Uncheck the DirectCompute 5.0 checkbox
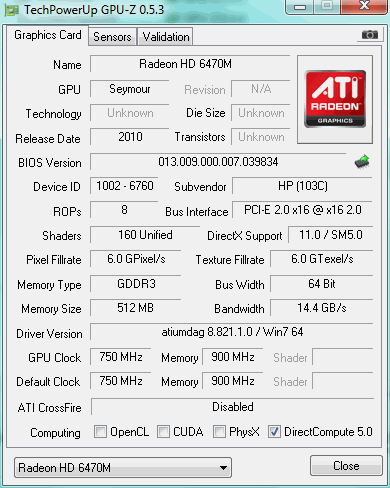The width and height of the screenshot is (390, 488). point(274,431)
